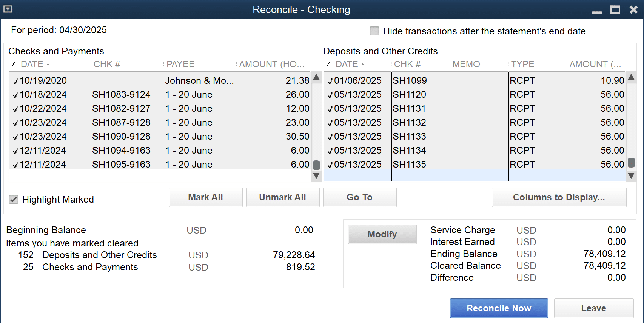Close the Reconcile - Checking window
This screenshot has height=323, width=644.
click(x=633, y=9)
